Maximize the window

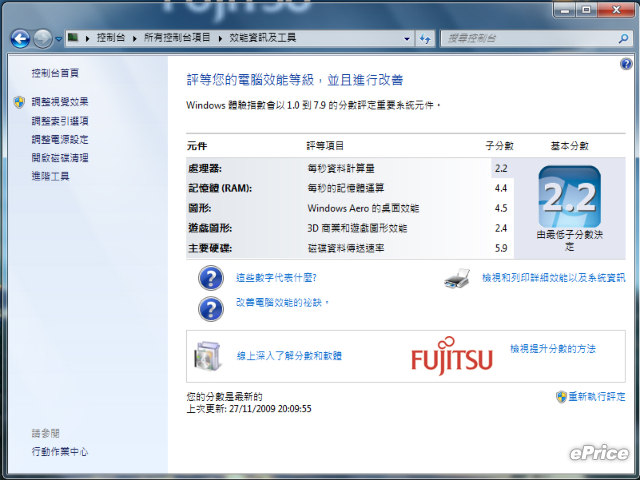[x=586, y=9]
